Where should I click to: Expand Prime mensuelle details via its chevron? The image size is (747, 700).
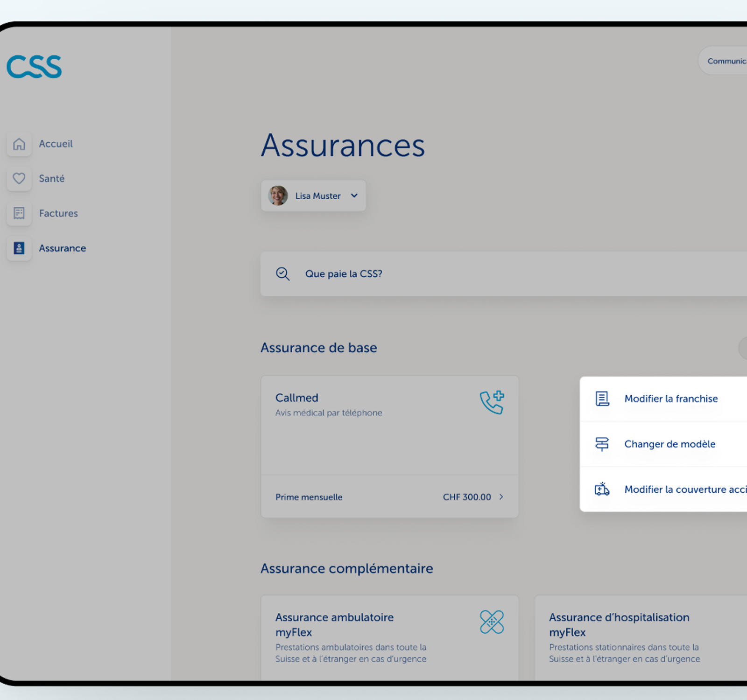(x=501, y=497)
